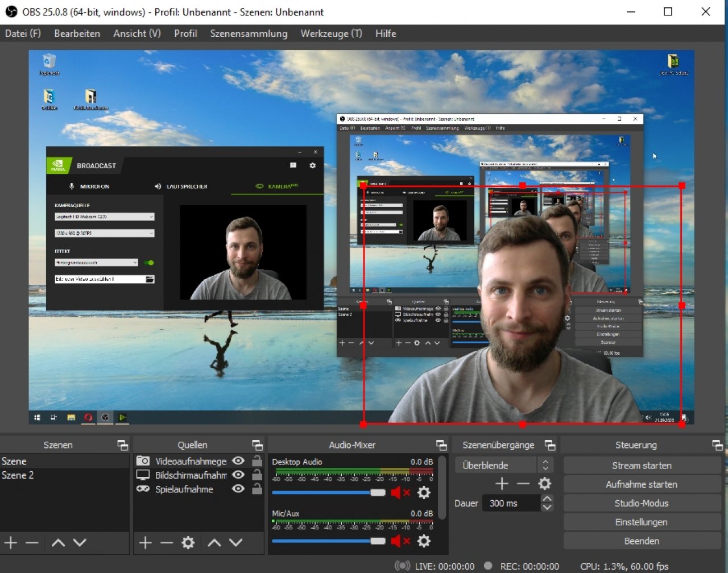
Task: Undock the Steuerung panel
Action: click(717, 445)
